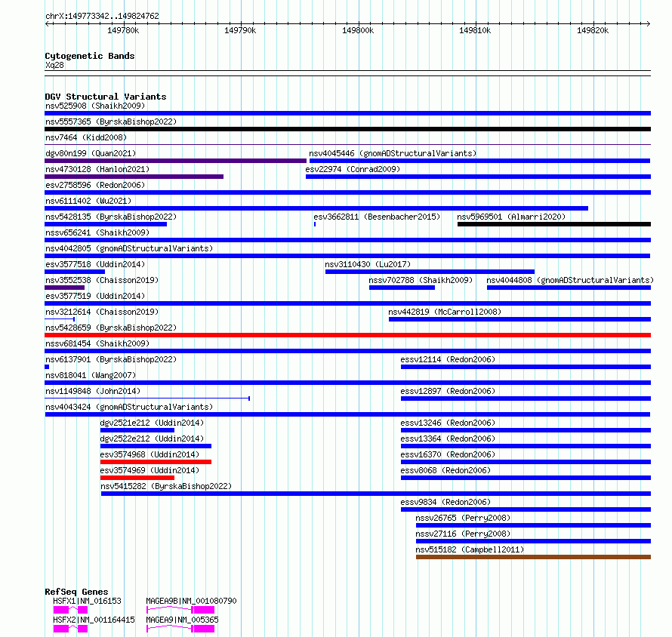Select nssv27116 (Perry2008) label

[463, 534]
